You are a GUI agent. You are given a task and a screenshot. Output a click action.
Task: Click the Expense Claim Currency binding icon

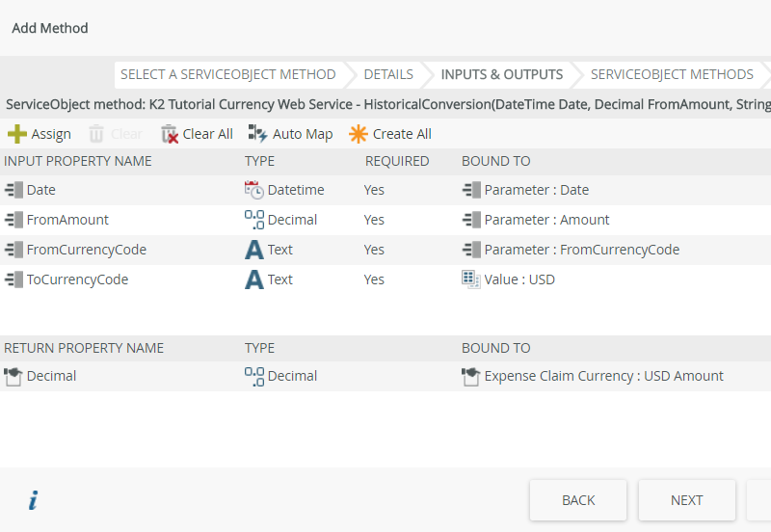click(470, 376)
